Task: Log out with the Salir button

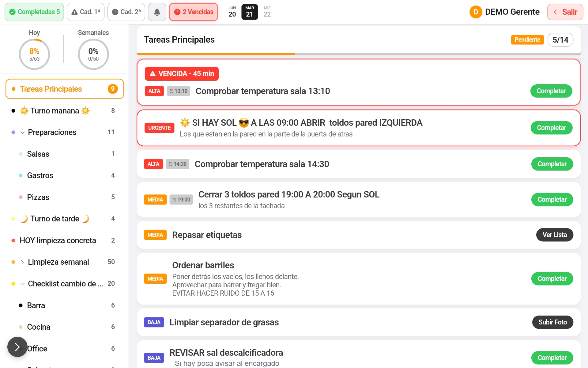Action: coord(565,12)
